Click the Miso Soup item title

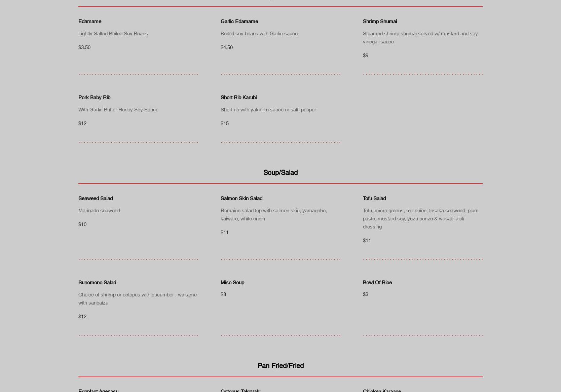coord(232,282)
